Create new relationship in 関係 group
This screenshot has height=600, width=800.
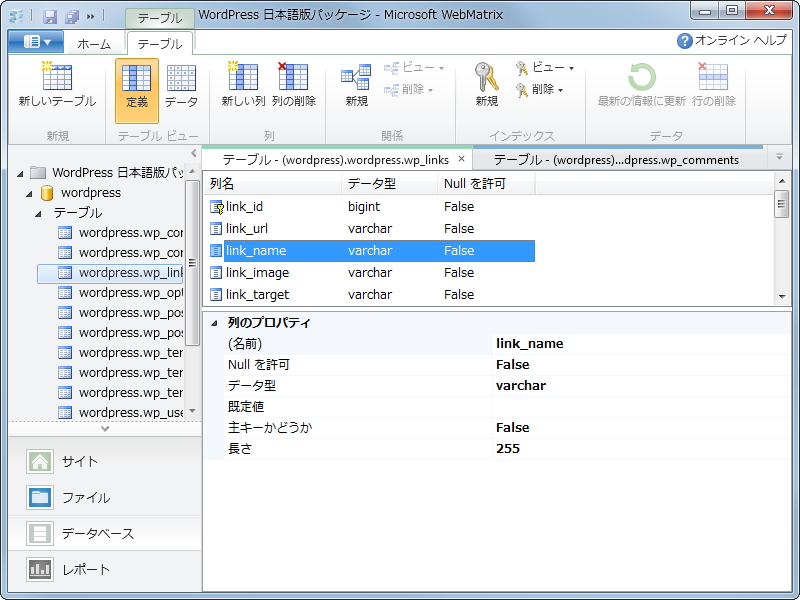click(x=356, y=84)
